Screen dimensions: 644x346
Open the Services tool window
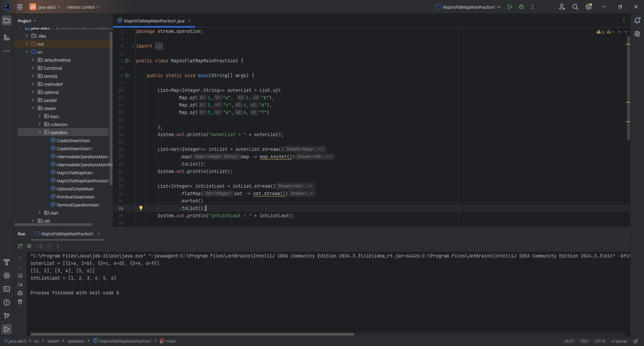pos(7,276)
